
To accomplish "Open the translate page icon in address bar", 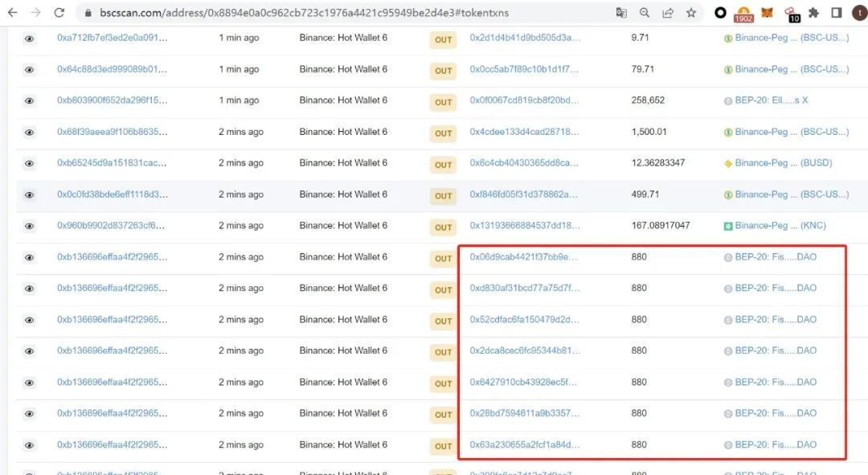I will pyautogui.click(x=621, y=12).
